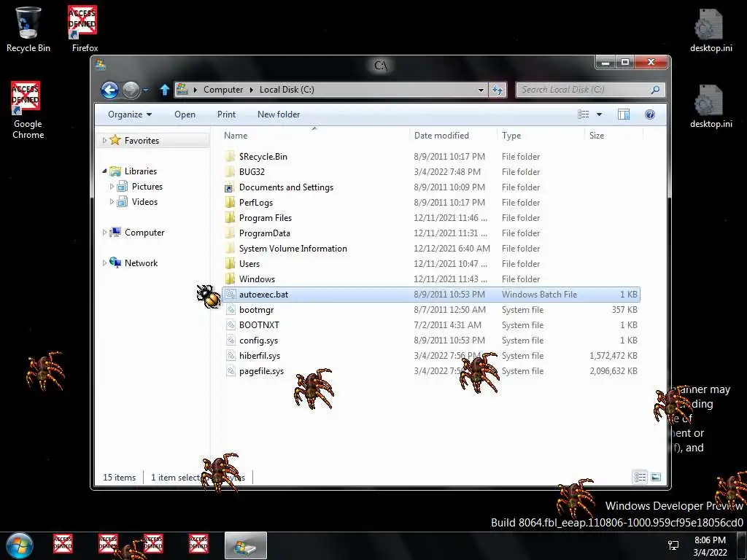Click the Back navigation arrow button
This screenshot has height=560, width=747.
click(x=109, y=90)
